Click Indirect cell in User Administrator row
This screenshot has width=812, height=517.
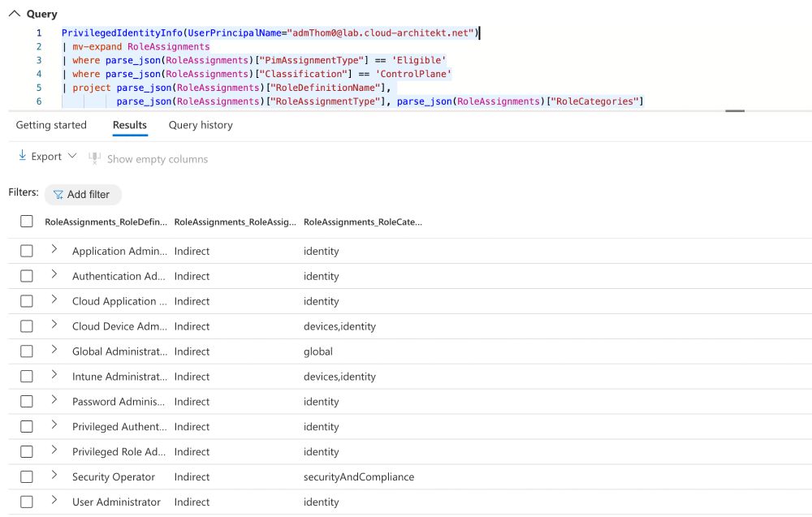click(x=192, y=502)
